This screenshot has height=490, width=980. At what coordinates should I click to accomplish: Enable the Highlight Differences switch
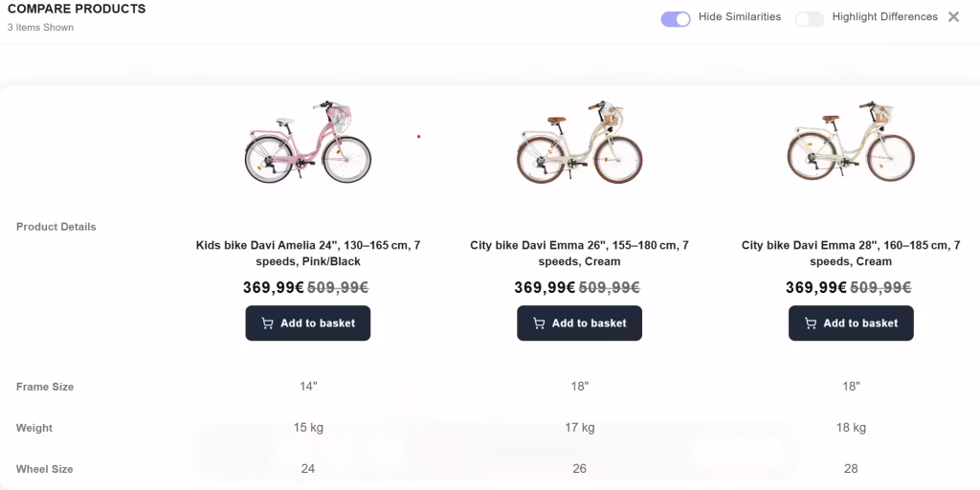coord(810,19)
